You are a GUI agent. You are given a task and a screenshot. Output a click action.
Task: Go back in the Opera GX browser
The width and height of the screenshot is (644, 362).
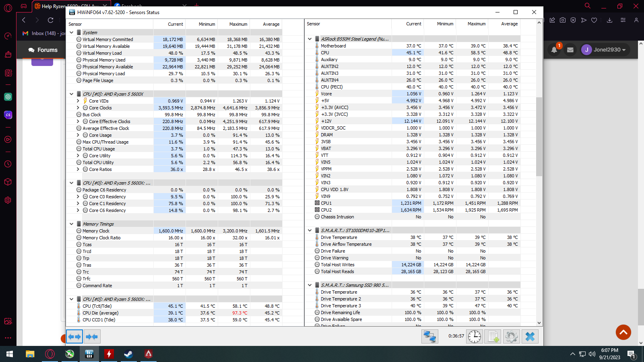(24, 20)
